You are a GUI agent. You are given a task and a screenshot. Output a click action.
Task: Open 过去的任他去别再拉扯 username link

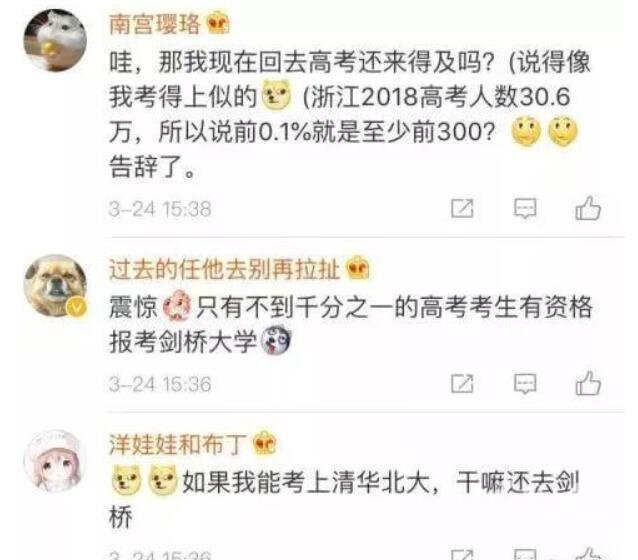224,269
